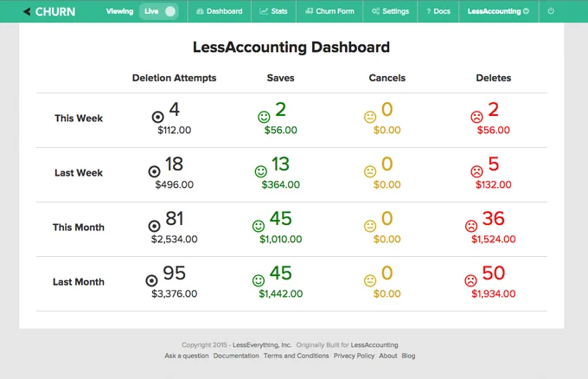Open the Docs nav item
588x379 pixels.
pos(438,11)
